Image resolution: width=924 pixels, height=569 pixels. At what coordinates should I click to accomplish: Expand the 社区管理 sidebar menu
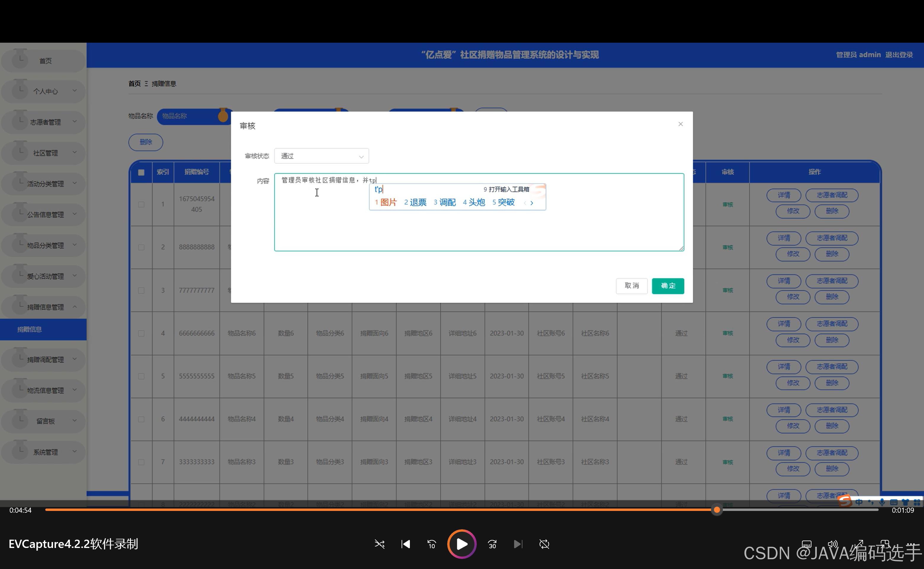pyautogui.click(x=44, y=153)
